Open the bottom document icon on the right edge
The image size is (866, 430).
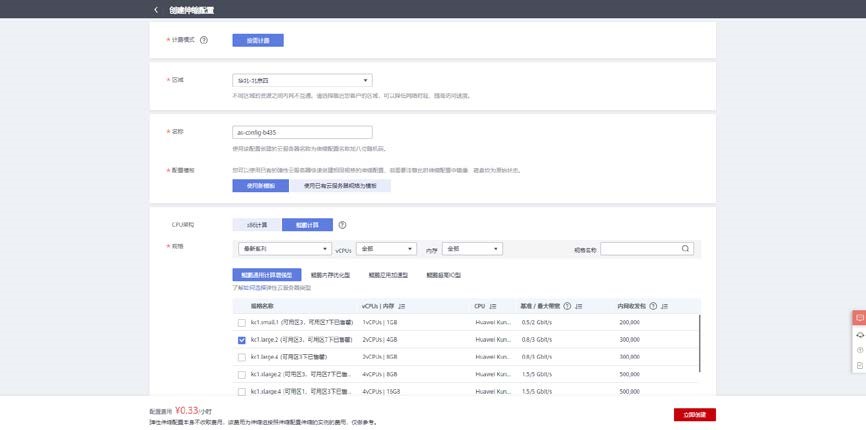coord(859,365)
